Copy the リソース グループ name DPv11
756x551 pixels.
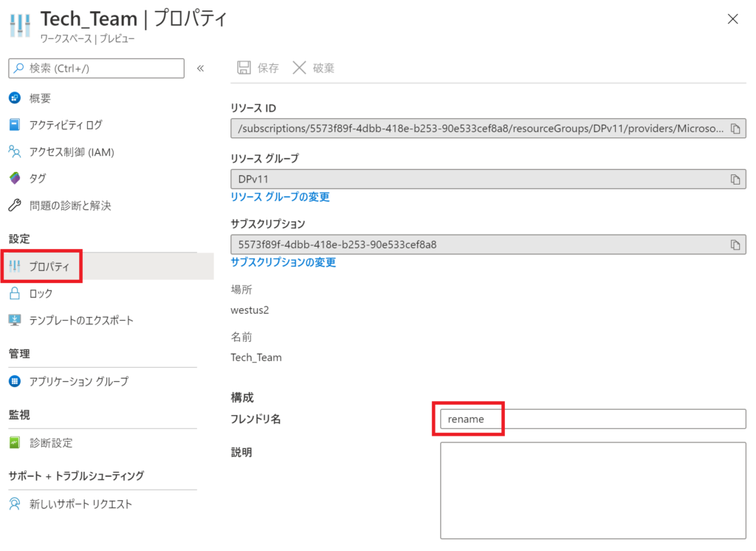[x=735, y=179]
